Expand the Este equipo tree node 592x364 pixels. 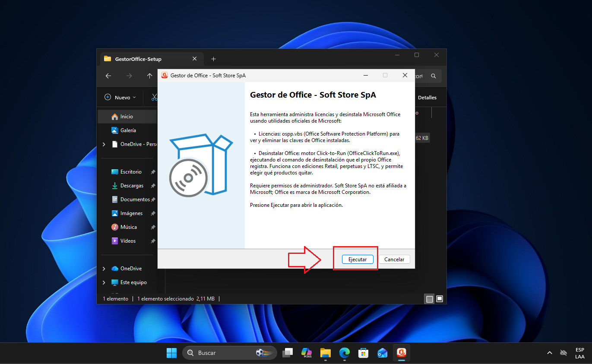coord(104,282)
